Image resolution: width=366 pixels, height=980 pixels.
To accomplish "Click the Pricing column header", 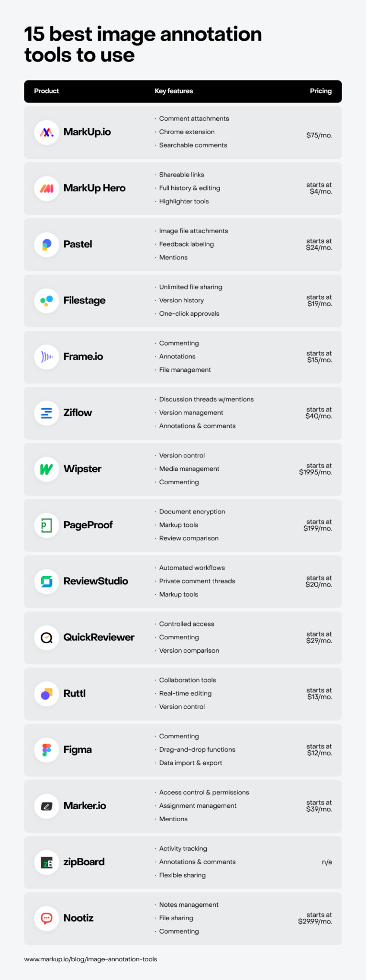I will (x=321, y=91).
